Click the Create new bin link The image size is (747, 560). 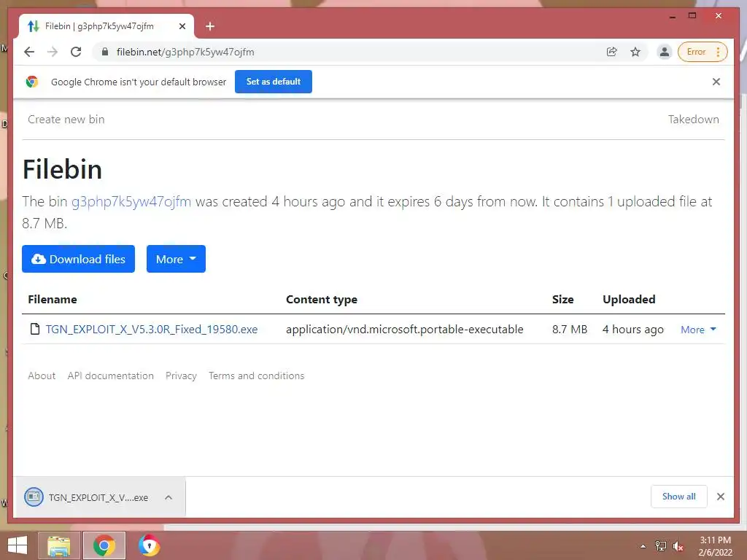[66, 119]
